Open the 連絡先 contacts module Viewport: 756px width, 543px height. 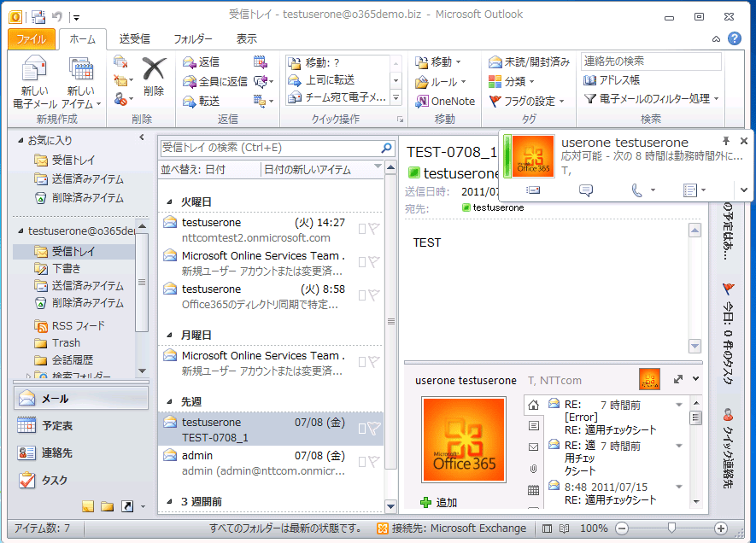[81, 452]
